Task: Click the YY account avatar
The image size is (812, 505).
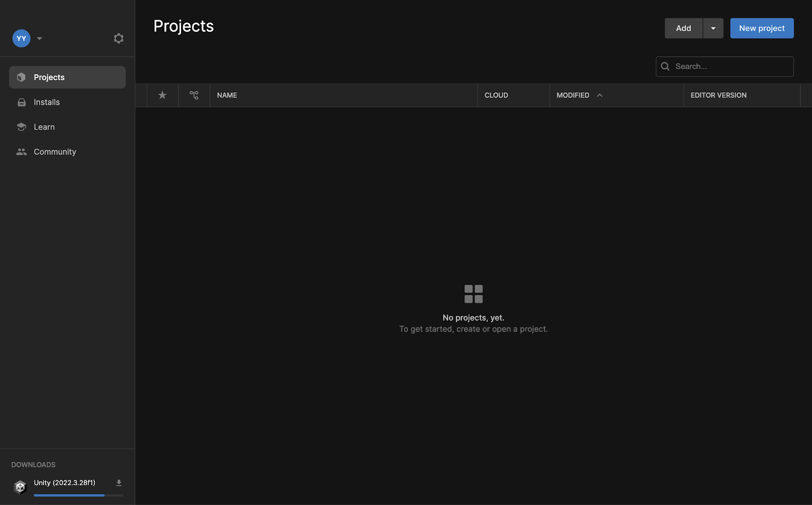Action: (21, 38)
